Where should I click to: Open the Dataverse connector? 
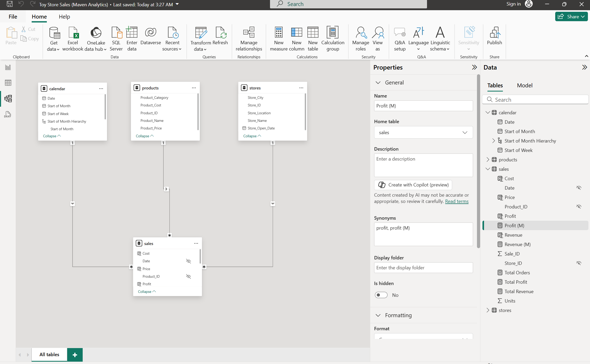point(151,36)
